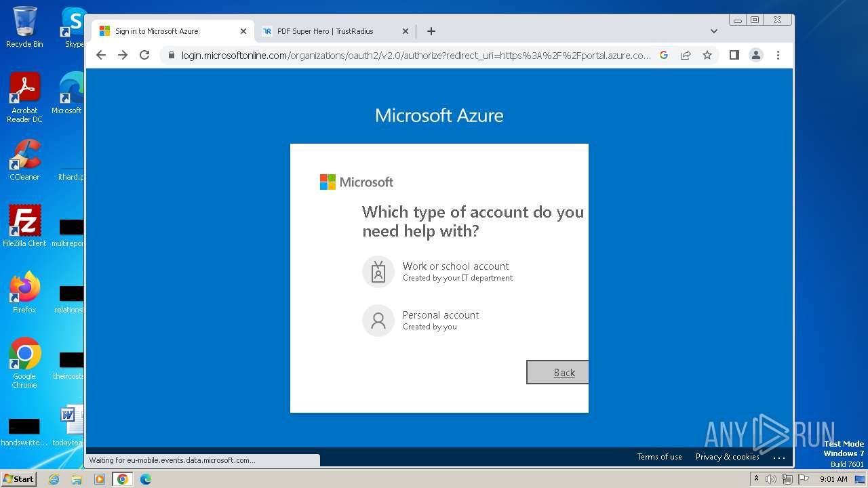Open Microsoft Edge from taskbar
Screen dimensions: 868x488
[145, 479]
